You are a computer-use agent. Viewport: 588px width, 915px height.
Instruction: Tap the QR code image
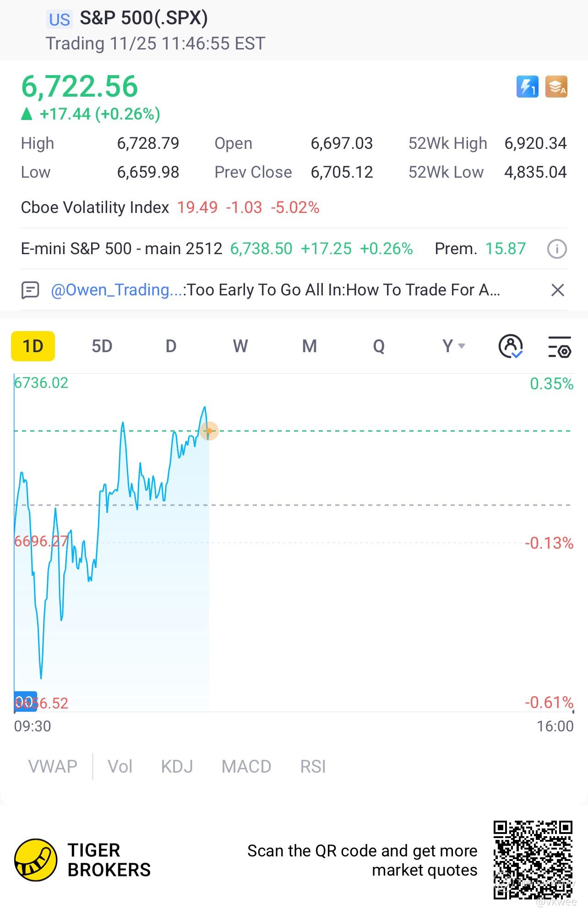pyautogui.click(x=533, y=860)
